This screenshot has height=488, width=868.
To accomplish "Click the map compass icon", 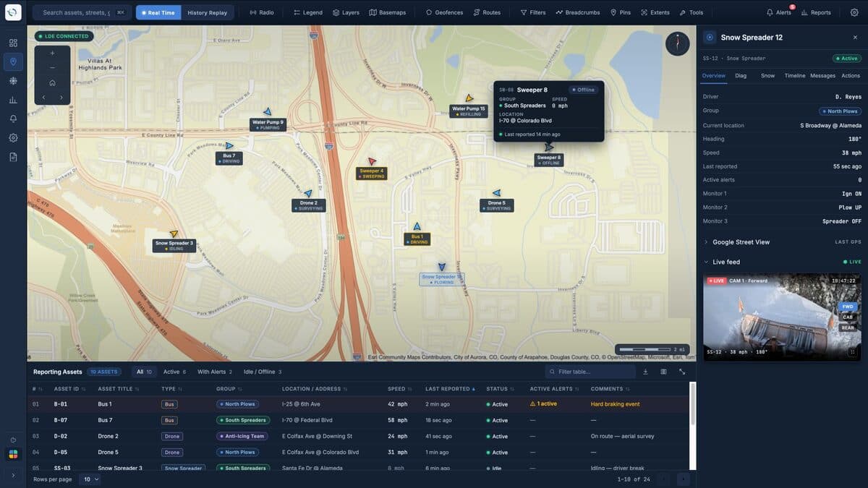I will point(678,43).
